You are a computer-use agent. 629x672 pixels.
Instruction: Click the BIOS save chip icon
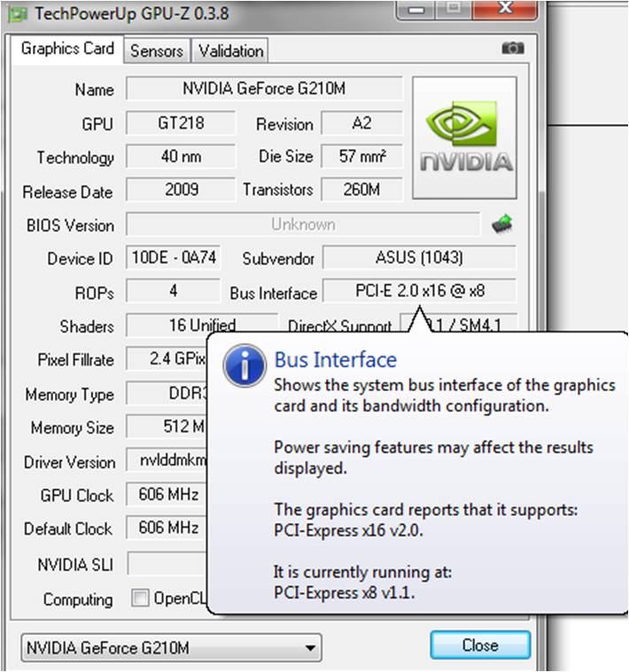pos(502,223)
